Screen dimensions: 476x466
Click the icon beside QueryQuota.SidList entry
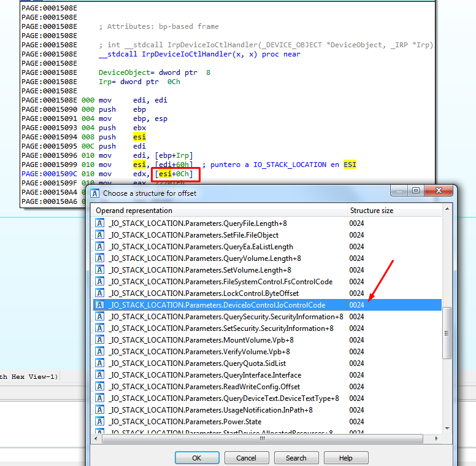pyautogui.click(x=100, y=363)
